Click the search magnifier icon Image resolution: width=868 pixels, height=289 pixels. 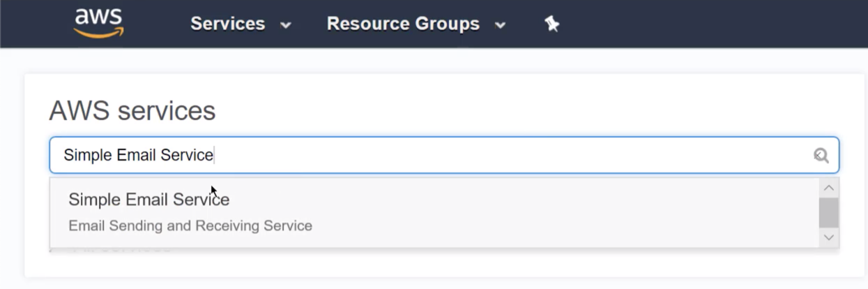pyautogui.click(x=821, y=155)
